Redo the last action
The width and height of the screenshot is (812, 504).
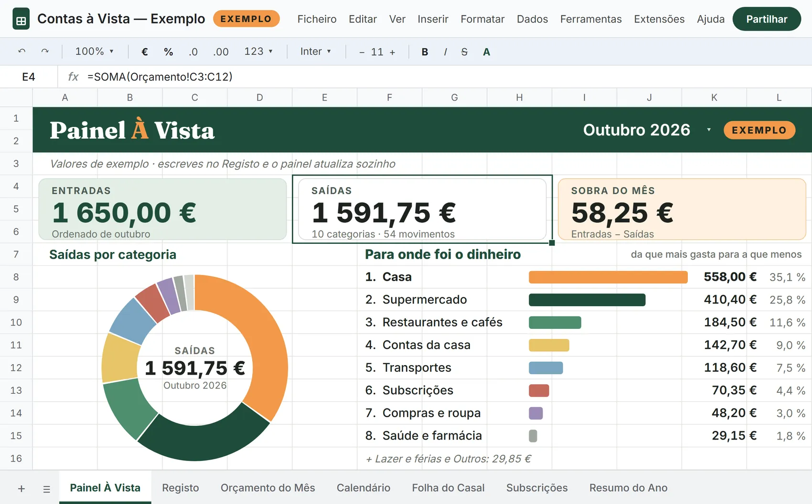[45, 51]
